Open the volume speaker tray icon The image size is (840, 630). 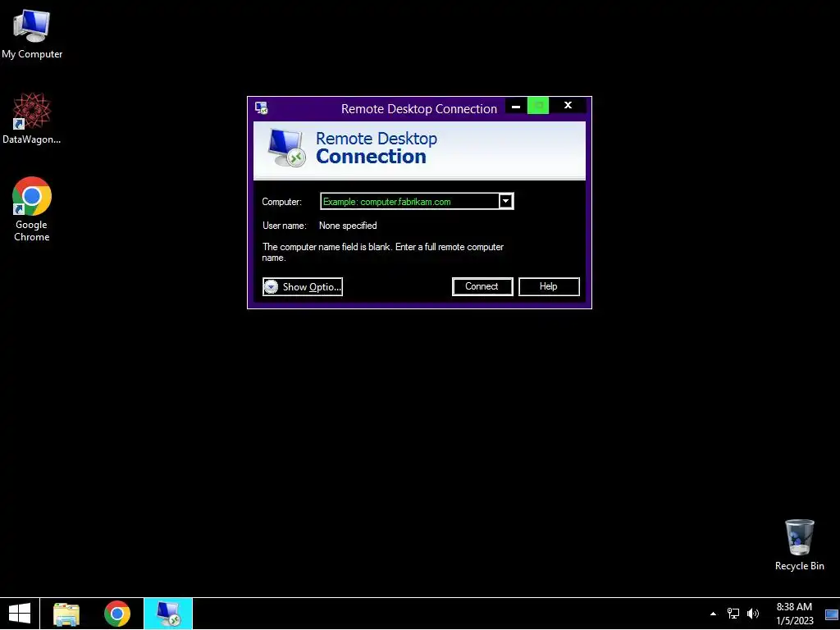[x=753, y=614]
